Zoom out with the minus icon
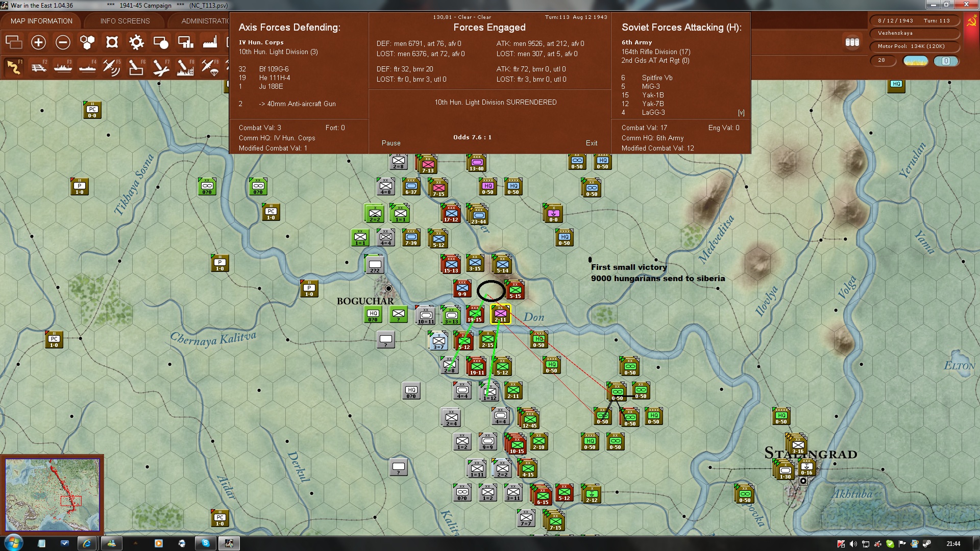This screenshot has height=551, width=980. [x=63, y=42]
